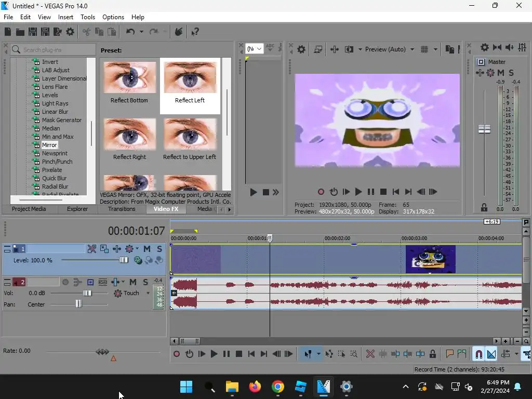Screen dimensions: 532x399
Task: Click Preview on External Monitor icon
Action: (x=318, y=49)
